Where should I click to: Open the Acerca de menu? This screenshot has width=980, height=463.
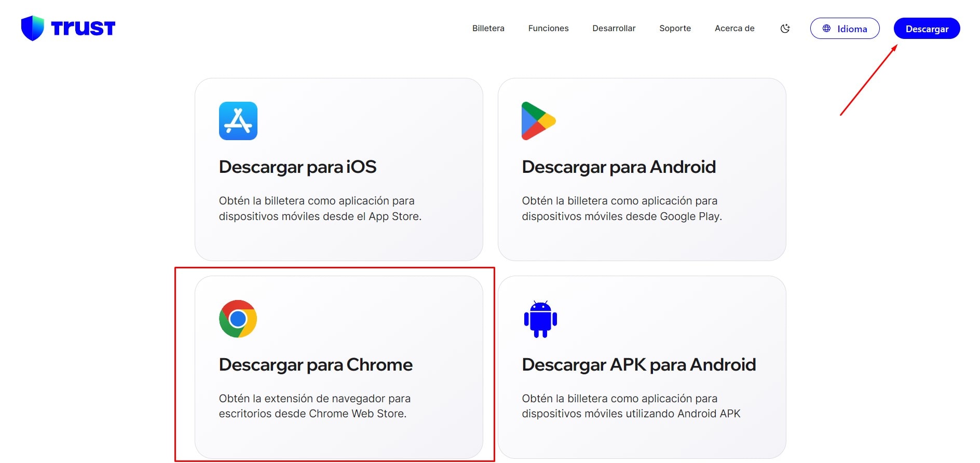tap(734, 29)
